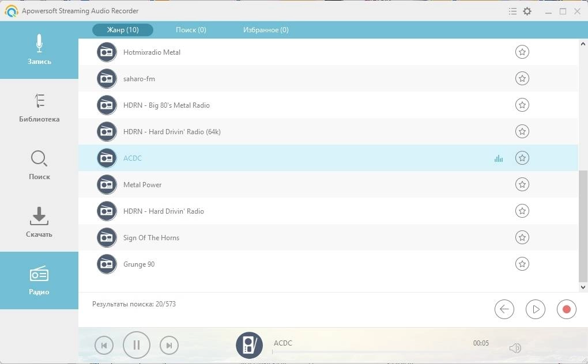588x364 pixels.
Task: Click radio icon of HDRN - Hard Drivin' Radio
Action: click(x=107, y=211)
